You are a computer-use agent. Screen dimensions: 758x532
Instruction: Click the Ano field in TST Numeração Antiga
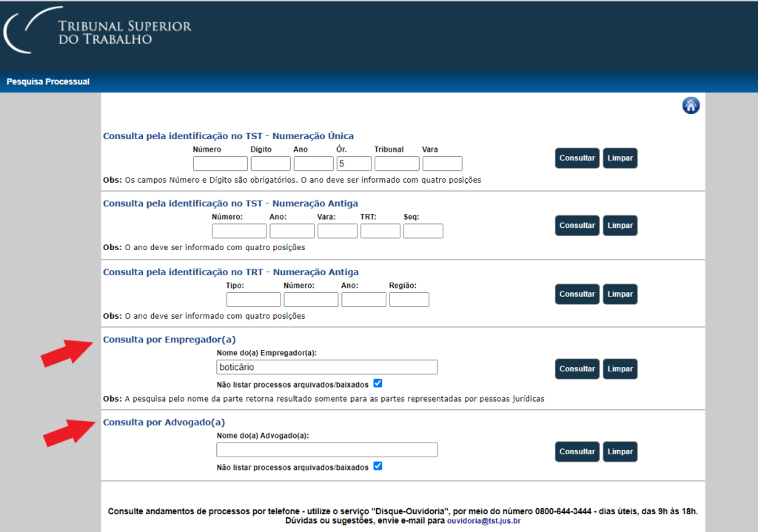point(292,231)
